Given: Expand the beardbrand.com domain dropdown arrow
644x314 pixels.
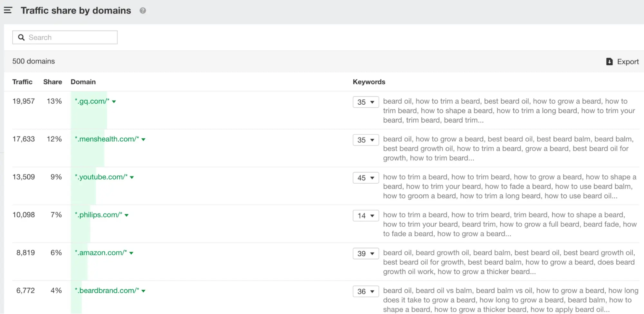Looking at the screenshot, I should (144, 291).
